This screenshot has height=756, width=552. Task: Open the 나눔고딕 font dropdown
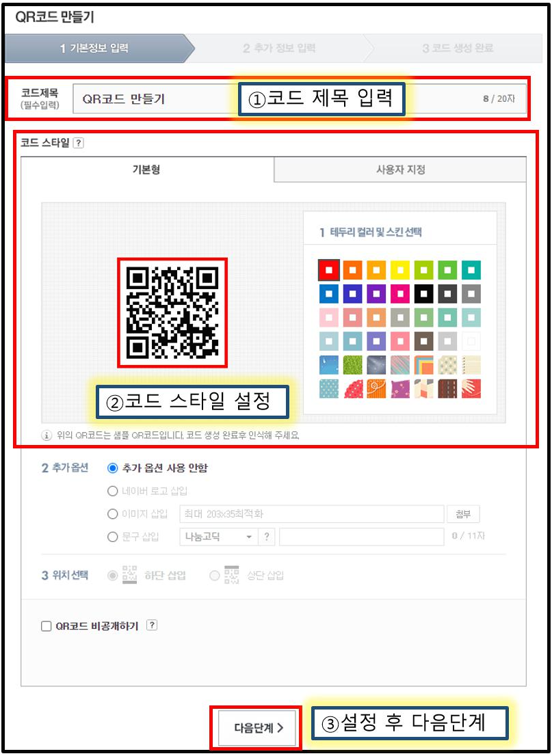[219, 537]
